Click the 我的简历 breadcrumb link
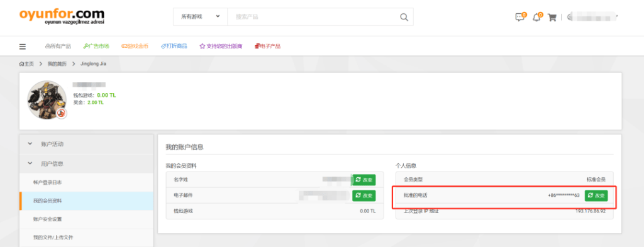This screenshot has width=644, height=247. (57, 64)
